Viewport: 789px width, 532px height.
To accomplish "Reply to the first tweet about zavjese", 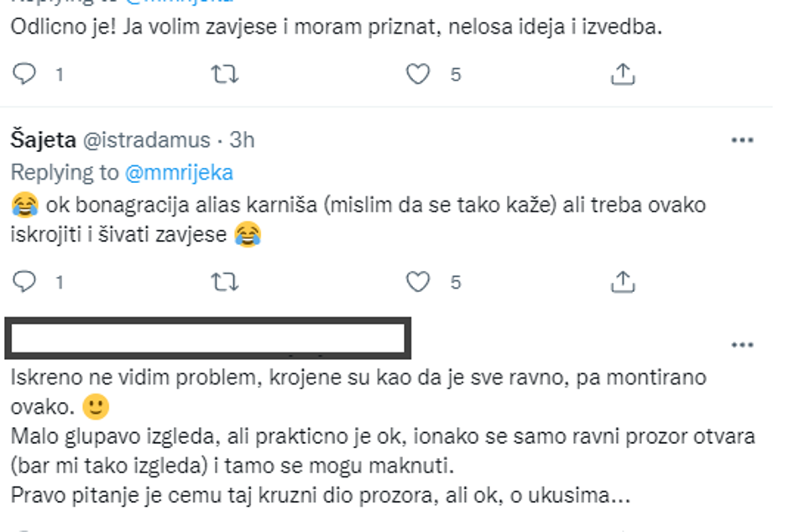I will pos(26,75).
